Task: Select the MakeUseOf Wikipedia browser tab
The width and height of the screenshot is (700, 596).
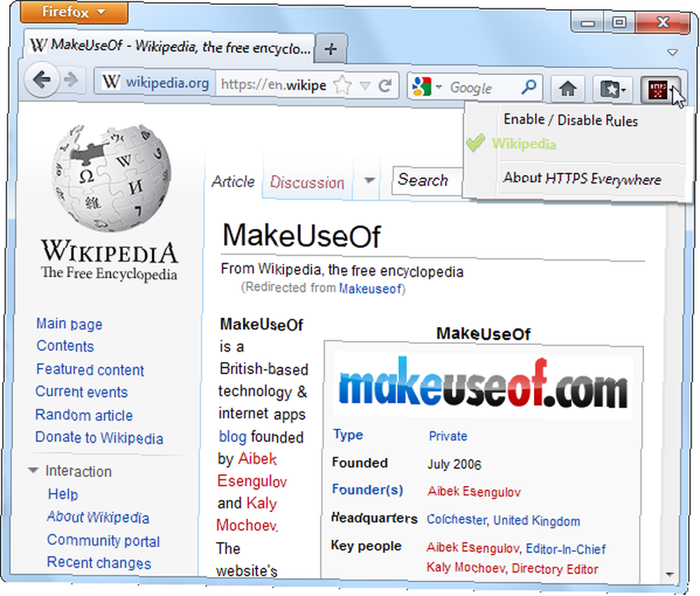Action: click(x=169, y=46)
